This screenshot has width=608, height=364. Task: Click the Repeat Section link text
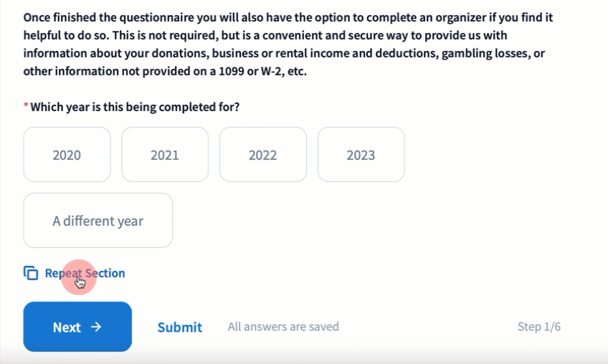[x=85, y=273]
